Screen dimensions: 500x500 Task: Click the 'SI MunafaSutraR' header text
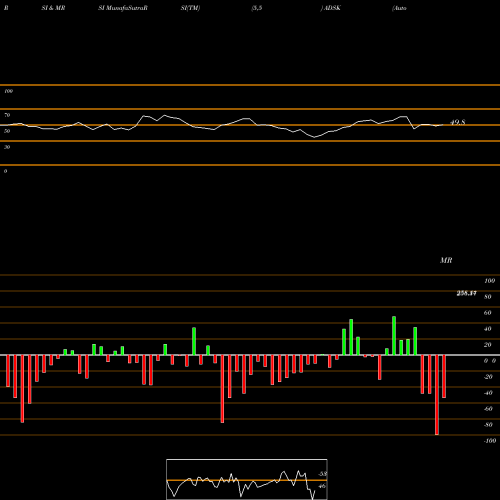pos(123,8)
